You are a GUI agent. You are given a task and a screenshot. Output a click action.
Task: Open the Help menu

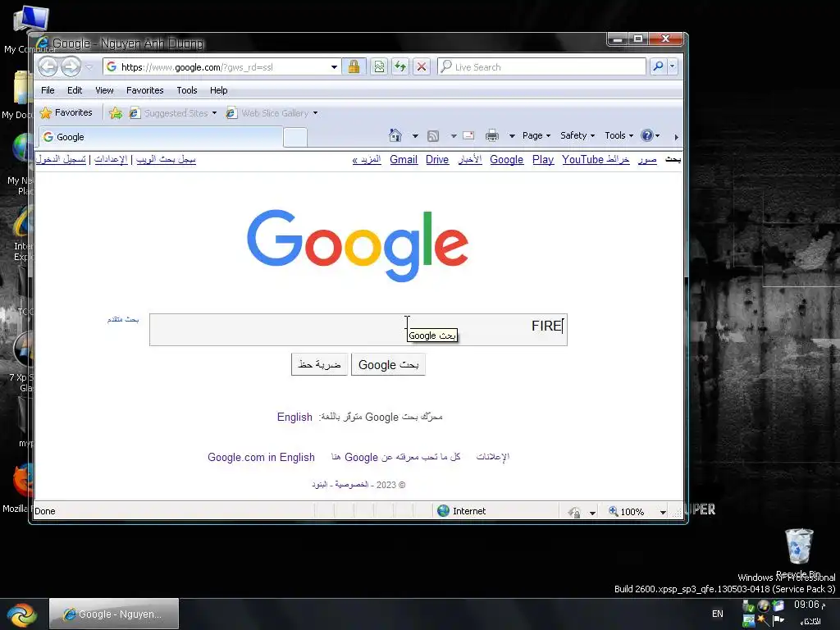pyautogui.click(x=218, y=90)
